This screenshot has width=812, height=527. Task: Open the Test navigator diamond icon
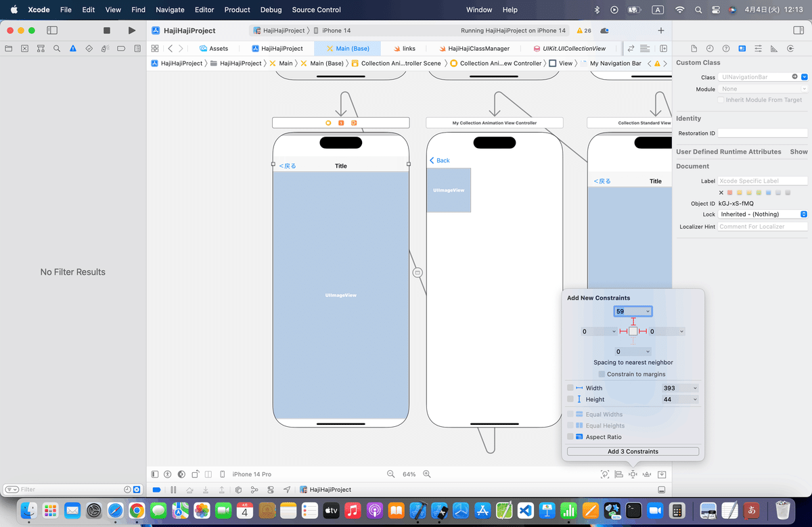[x=89, y=49]
